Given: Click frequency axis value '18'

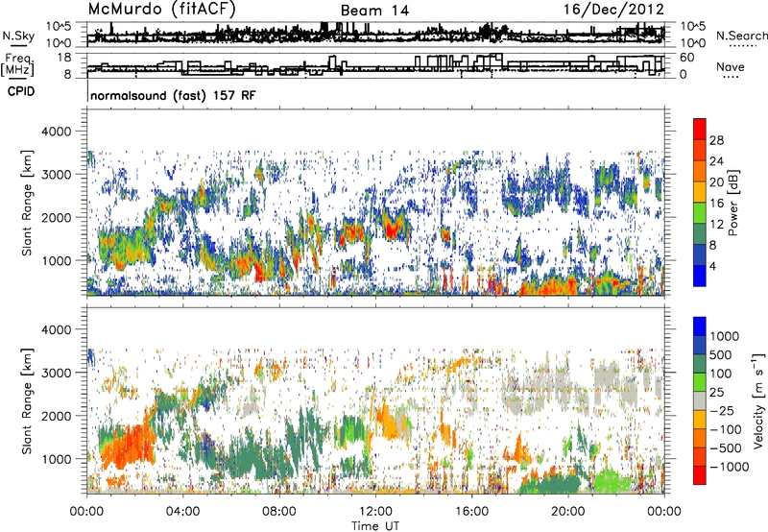Looking at the screenshot, I should pyautogui.click(x=64, y=58).
